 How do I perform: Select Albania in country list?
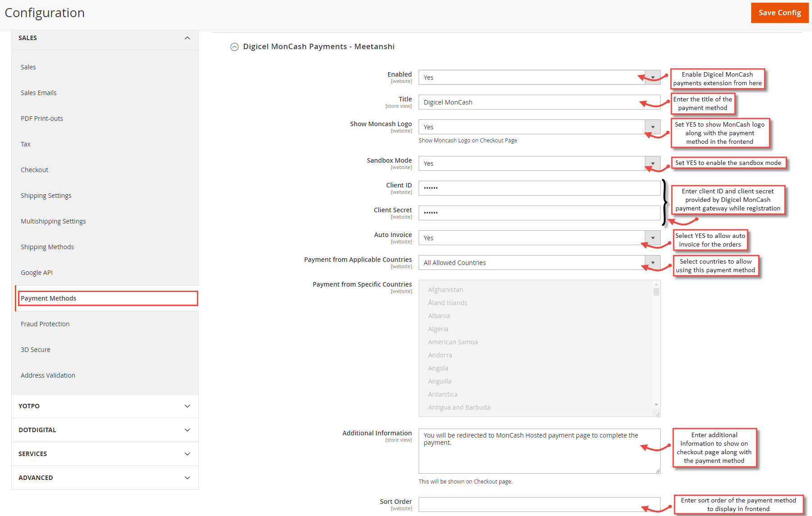click(439, 316)
